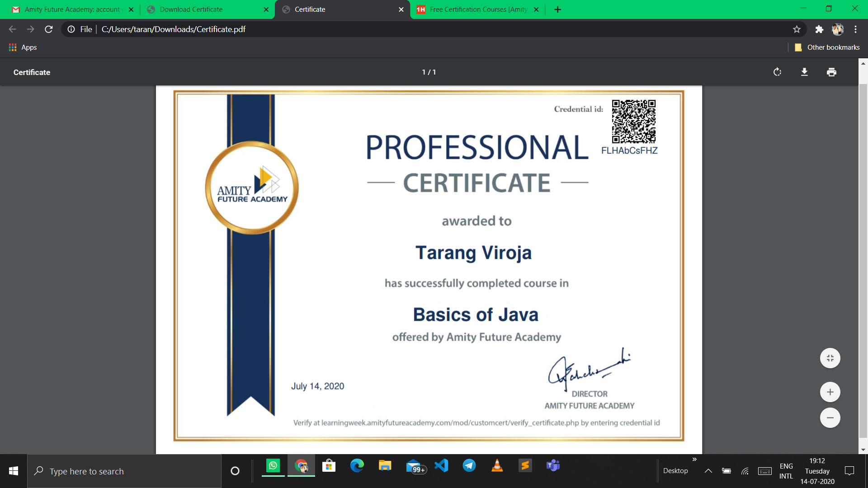Reload the current page
Image resolution: width=868 pixels, height=488 pixels.
[49, 29]
